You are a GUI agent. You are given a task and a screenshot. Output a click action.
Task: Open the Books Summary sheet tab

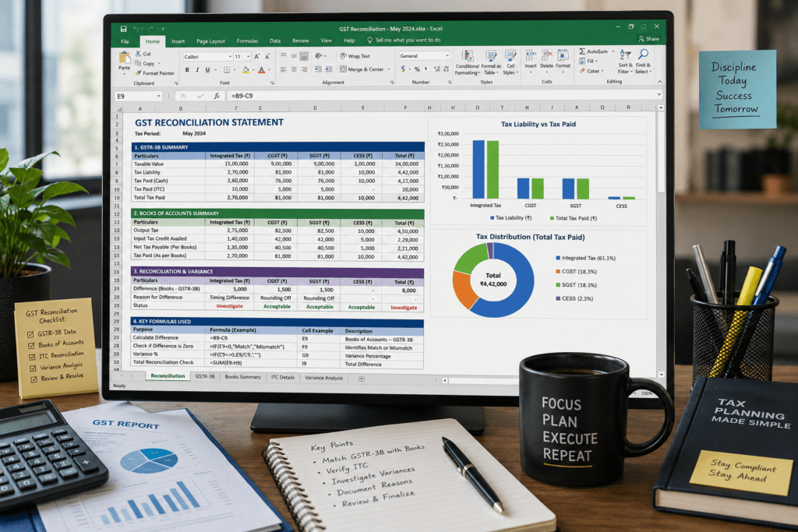point(243,377)
